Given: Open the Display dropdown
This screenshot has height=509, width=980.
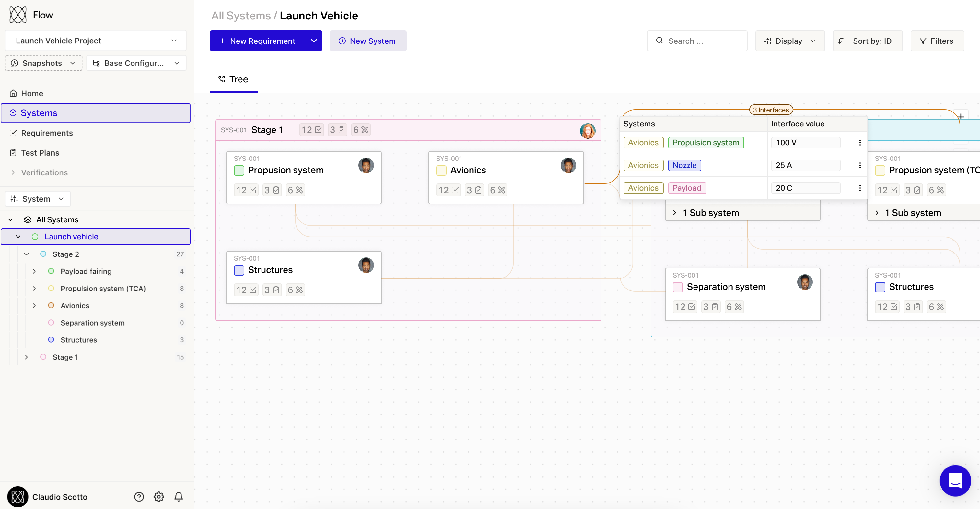Looking at the screenshot, I should [x=790, y=41].
